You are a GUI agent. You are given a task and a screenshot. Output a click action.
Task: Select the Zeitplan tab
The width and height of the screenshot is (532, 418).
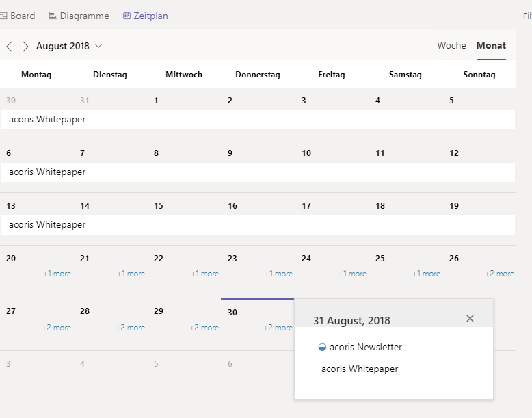tap(145, 16)
